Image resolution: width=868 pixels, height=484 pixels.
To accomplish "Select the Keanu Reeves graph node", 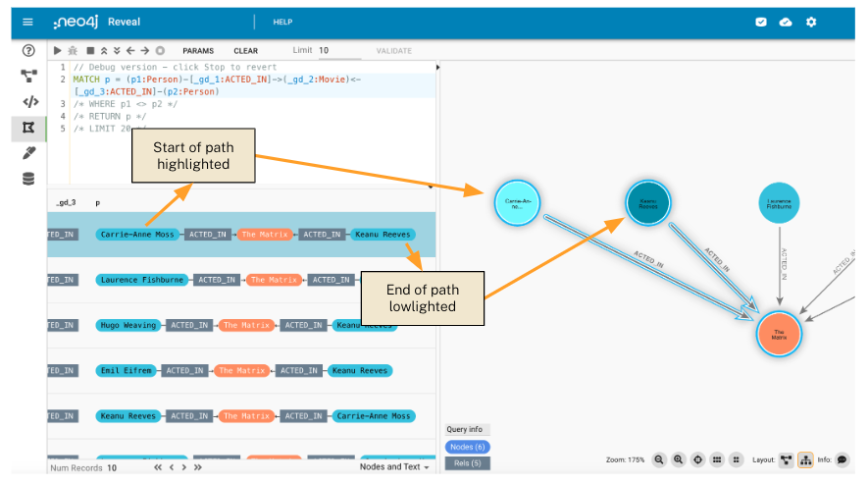I will pyautogui.click(x=648, y=203).
